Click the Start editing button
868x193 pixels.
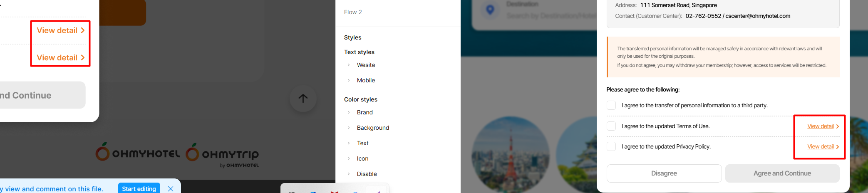click(139, 188)
